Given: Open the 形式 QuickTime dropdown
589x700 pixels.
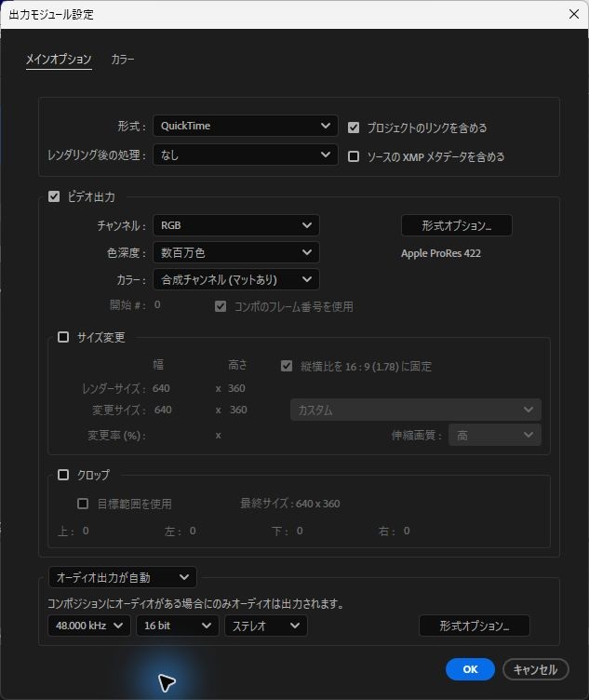Looking at the screenshot, I should pos(246,126).
